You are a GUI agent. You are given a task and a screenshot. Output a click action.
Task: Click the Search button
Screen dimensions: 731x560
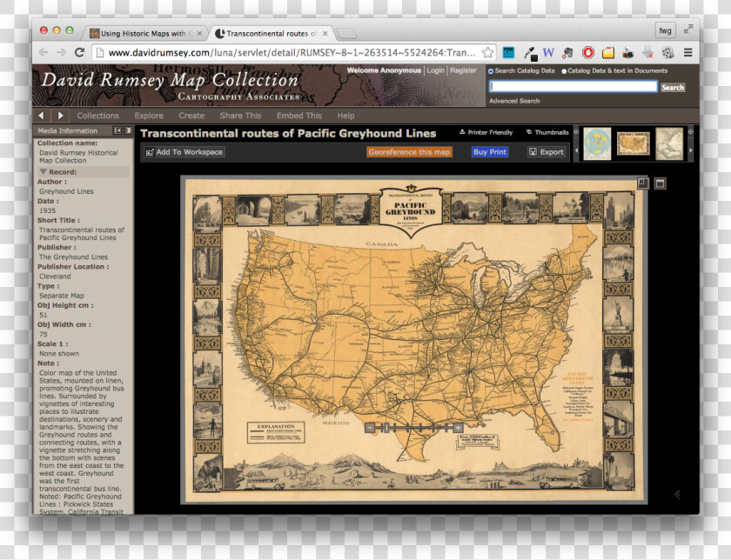click(672, 87)
